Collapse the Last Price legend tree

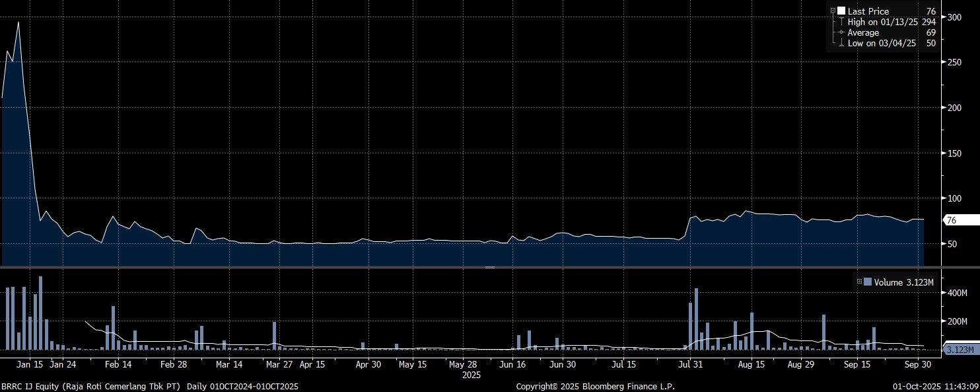(x=833, y=11)
